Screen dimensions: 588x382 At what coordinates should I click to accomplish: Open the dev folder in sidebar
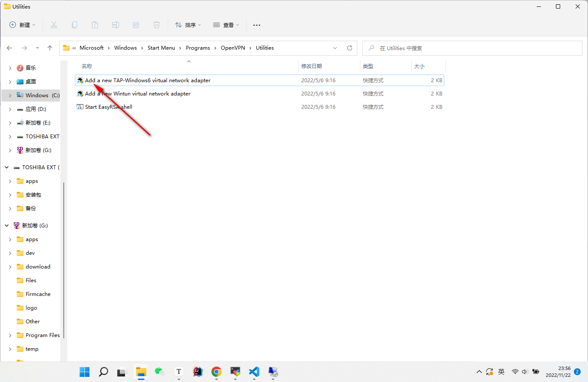coord(30,253)
